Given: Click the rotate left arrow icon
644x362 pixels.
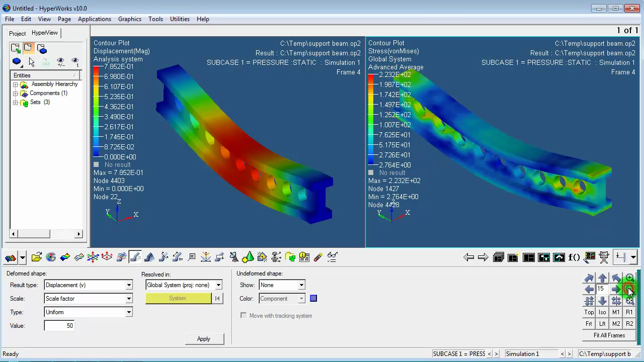Looking at the screenshot, I should pos(589,289).
